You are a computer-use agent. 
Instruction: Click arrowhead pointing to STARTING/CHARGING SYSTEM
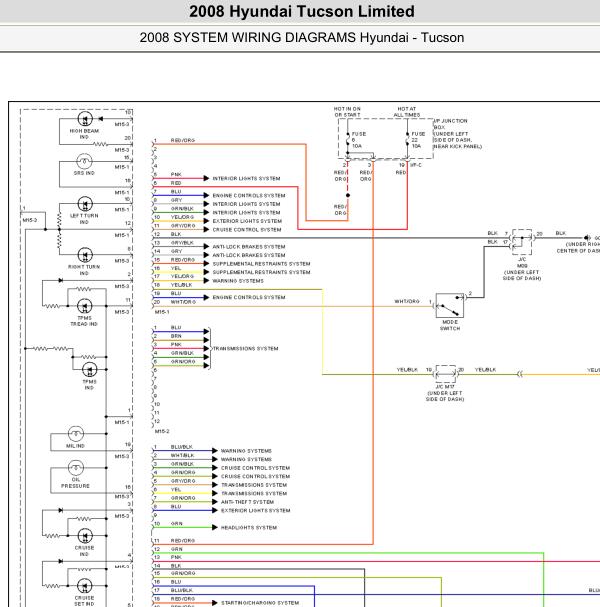(x=215, y=603)
